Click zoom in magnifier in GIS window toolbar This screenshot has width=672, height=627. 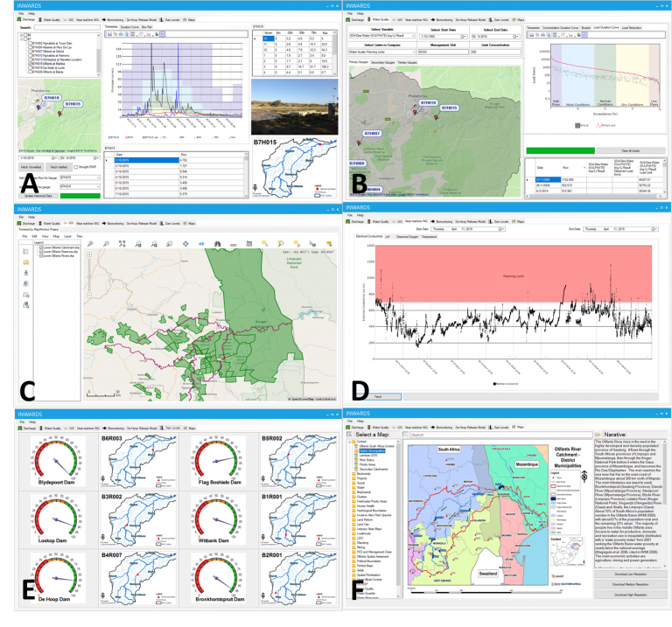point(90,244)
